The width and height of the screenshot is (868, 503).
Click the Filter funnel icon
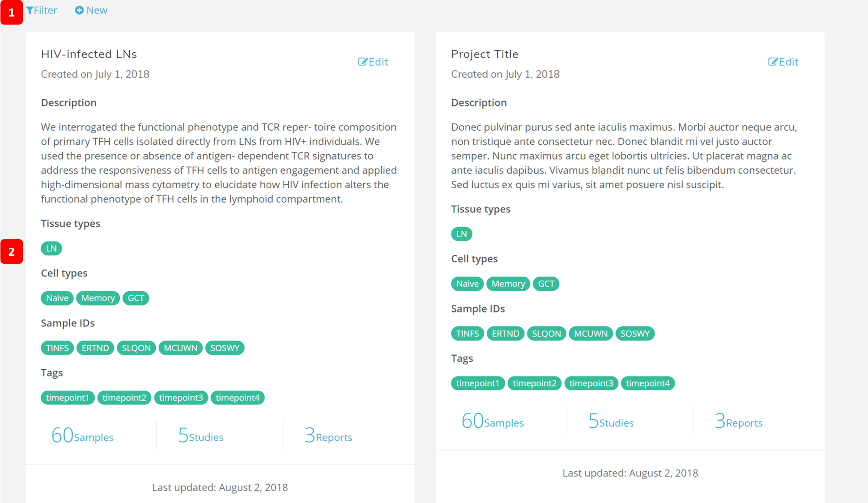point(30,10)
